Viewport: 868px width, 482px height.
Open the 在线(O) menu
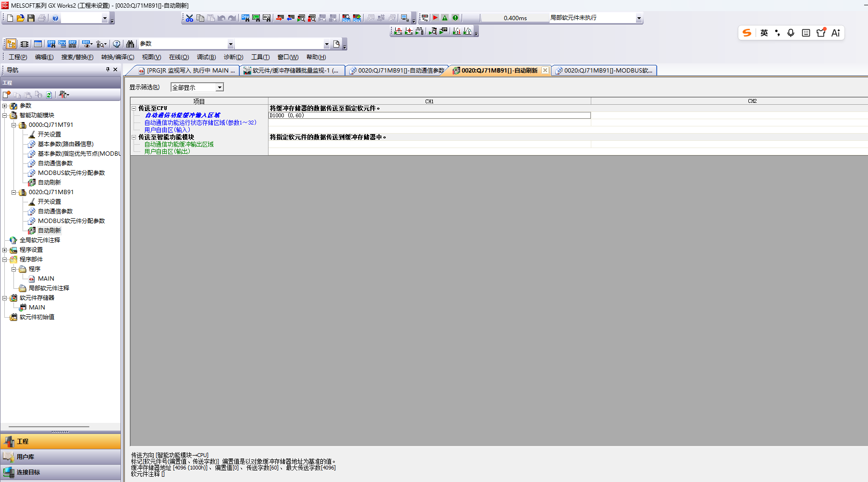pyautogui.click(x=179, y=57)
